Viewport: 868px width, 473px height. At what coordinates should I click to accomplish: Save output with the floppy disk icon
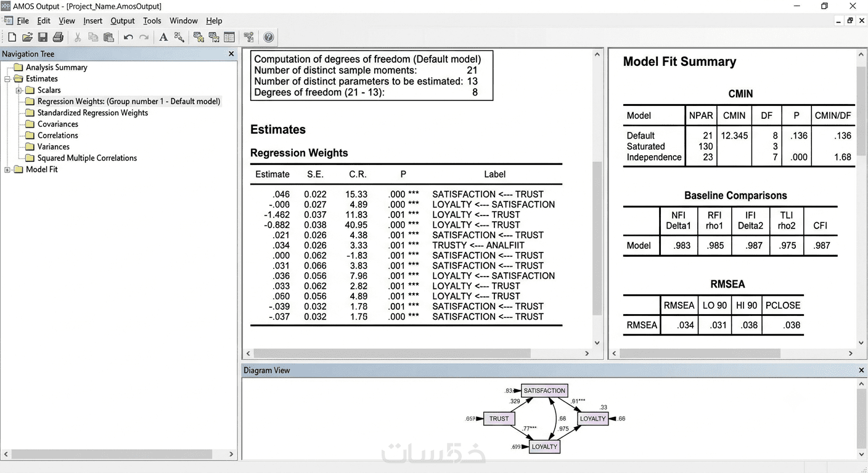43,38
